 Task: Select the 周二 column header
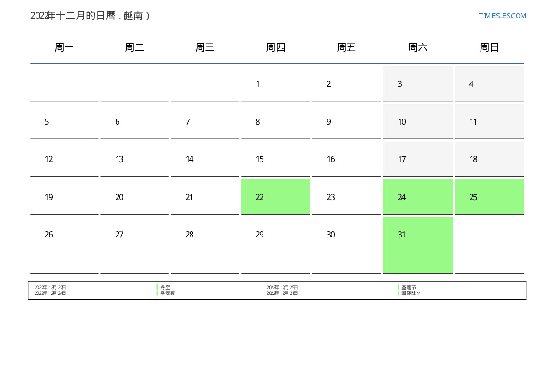pyautogui.click(x=135, y=47)
